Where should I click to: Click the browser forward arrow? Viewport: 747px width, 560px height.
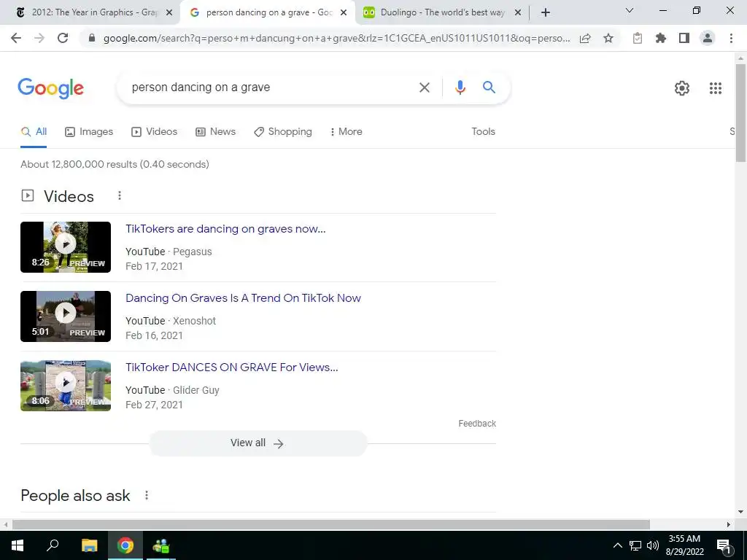tap(39, 38)
